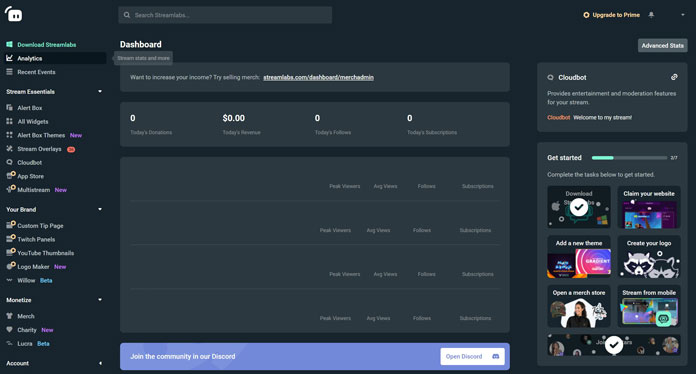Click the orange Cloudbot name link
The width and height of the screenshot is (696, 374).
[558, 118]
